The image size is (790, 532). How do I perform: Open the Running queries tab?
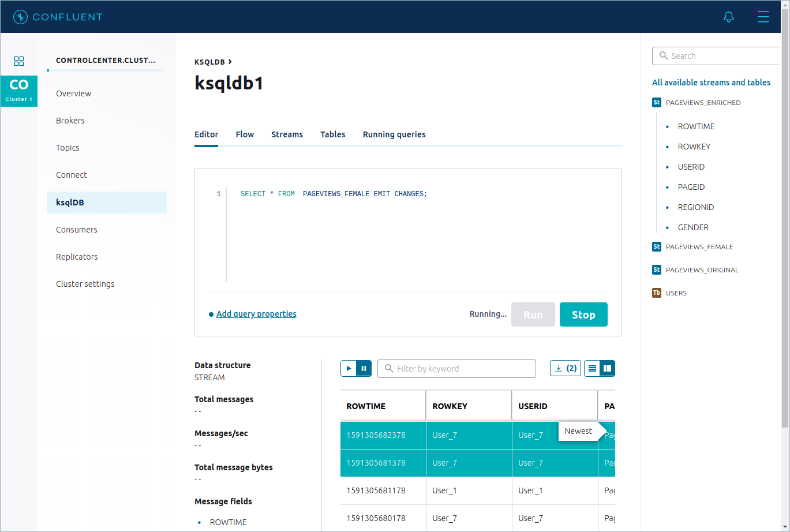pos(394,134)
